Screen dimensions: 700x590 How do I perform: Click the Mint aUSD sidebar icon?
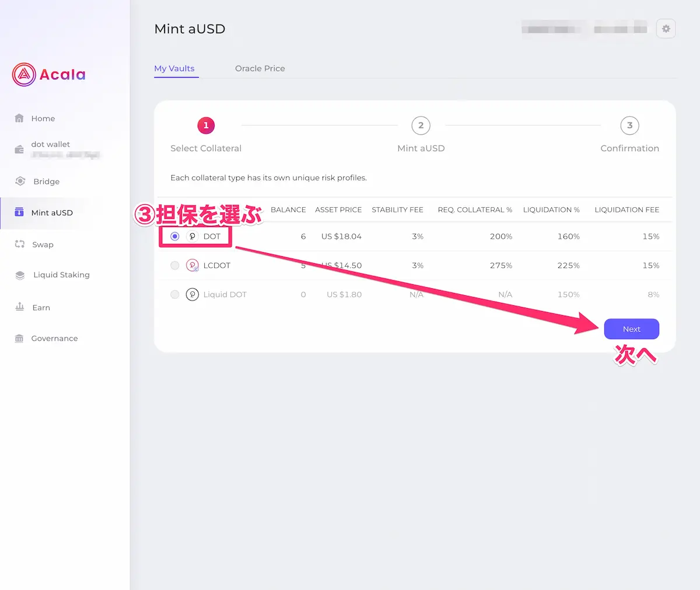coord(19,212)
